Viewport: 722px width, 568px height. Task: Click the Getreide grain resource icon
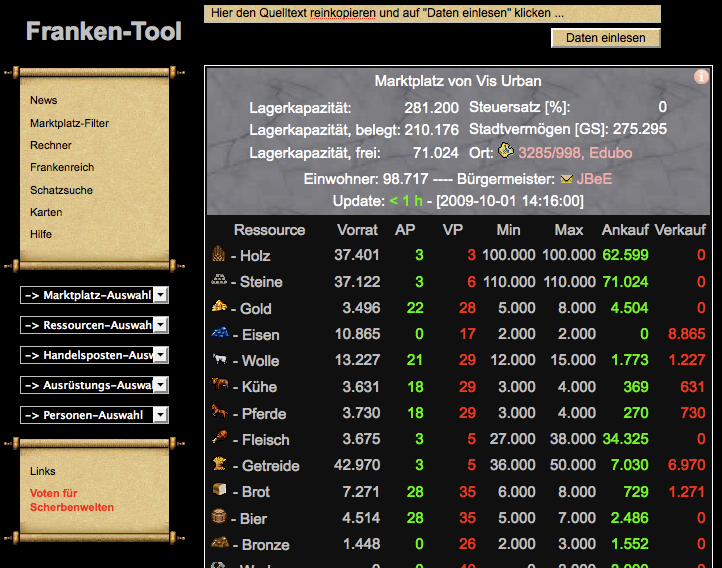tap(219, 464)
